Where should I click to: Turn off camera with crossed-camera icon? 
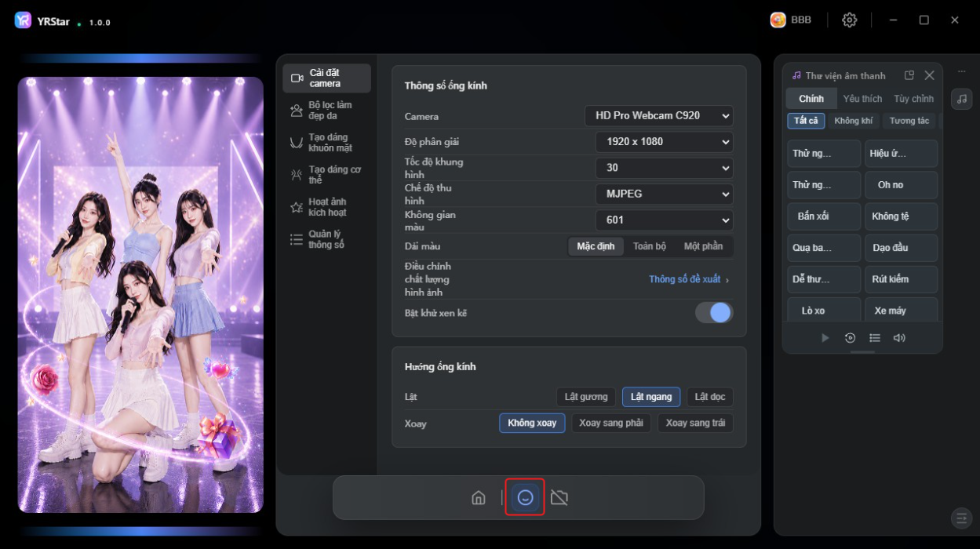pos(559,498)
